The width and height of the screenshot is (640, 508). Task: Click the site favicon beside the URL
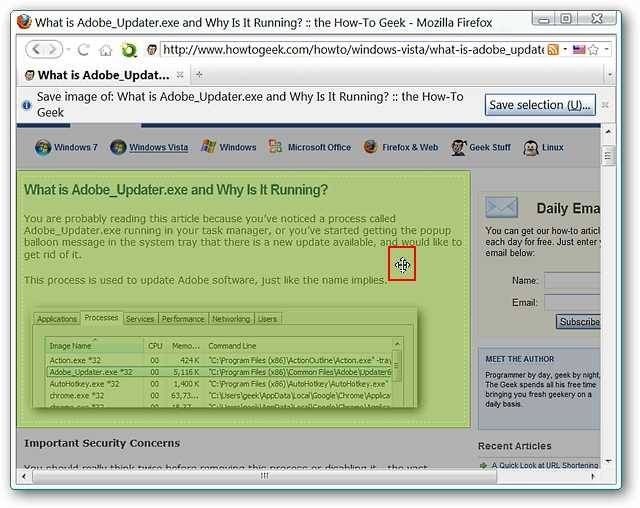click(x=151, y=50)
